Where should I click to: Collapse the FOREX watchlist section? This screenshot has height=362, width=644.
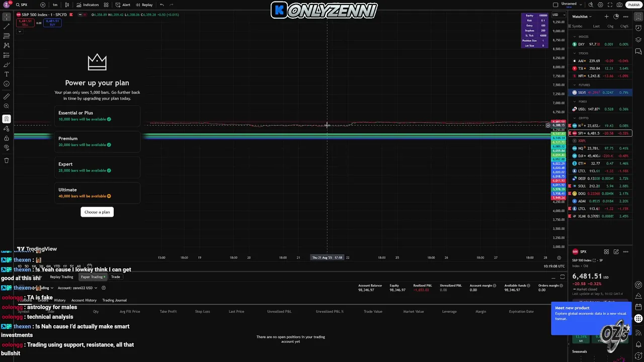[575, 102]
